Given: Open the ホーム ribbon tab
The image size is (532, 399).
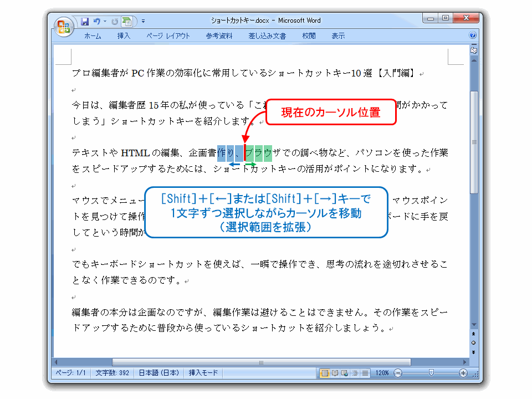Looking at the screenshot, I should pyautogui.click(x=93, y=36).
